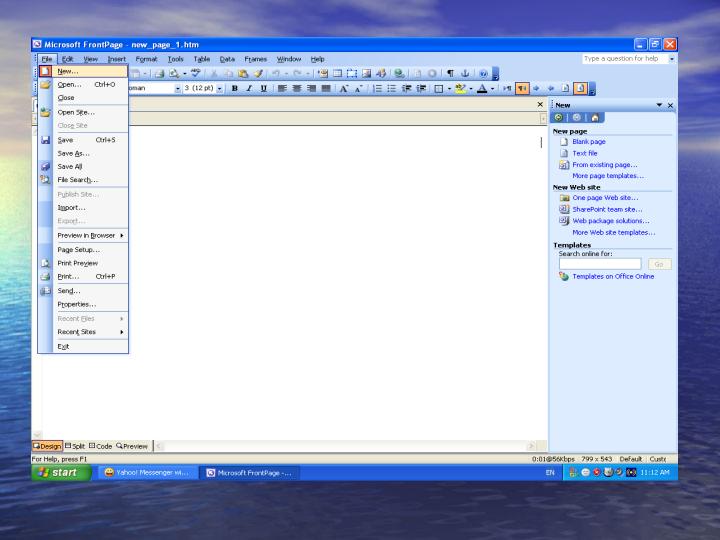Choose Open... from File menu

[x=83, y=84]
